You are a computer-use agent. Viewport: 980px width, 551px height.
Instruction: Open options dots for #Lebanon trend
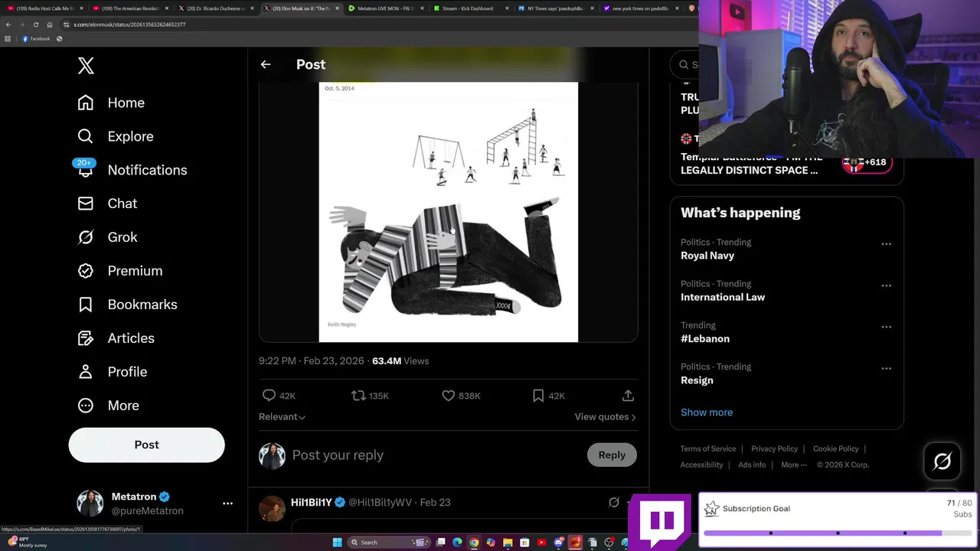(x=886, y=327)
